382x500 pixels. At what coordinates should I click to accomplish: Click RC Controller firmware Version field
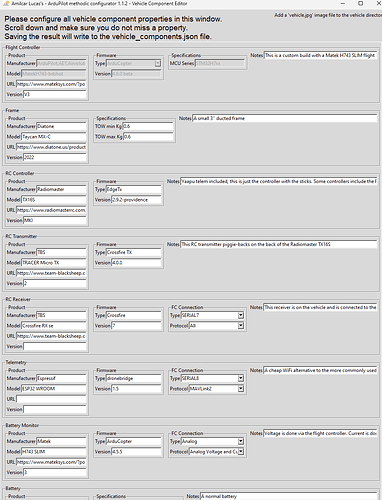pyautogui.click(x=136, y=200)
